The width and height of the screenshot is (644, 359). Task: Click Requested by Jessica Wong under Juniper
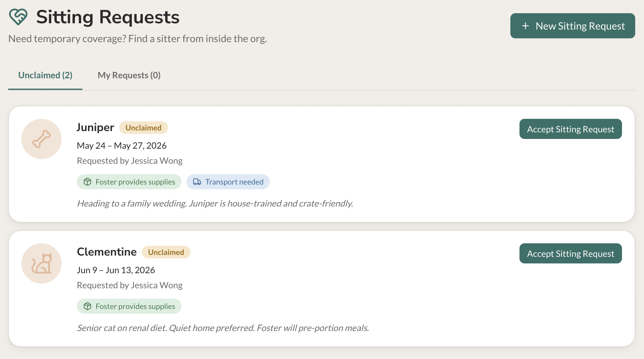[130, 161]
